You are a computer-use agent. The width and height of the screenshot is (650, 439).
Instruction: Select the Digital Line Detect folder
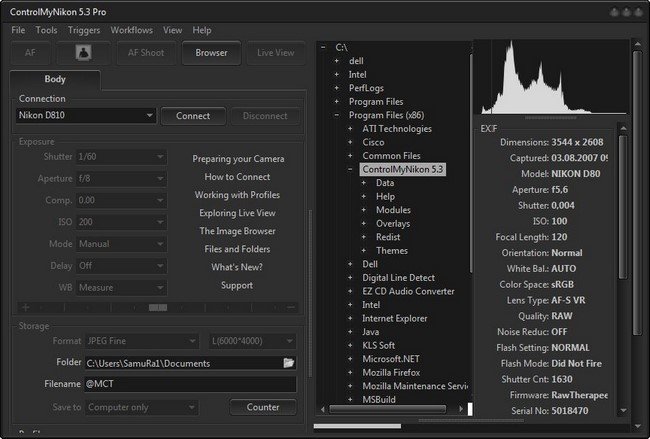click(398, 278)
